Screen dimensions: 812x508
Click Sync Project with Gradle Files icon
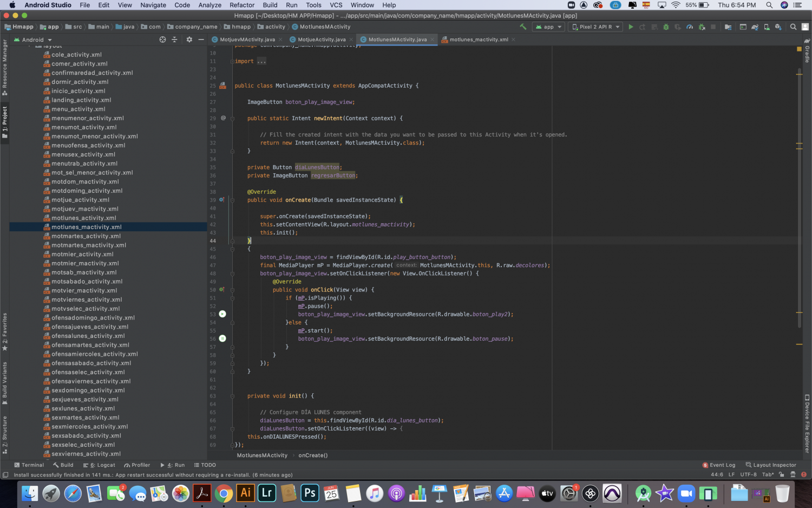click(x=755, y=27)
